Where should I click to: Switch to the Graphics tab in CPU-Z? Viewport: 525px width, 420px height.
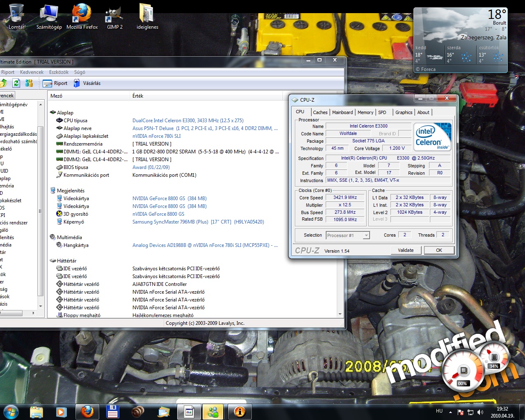(404, 112)
